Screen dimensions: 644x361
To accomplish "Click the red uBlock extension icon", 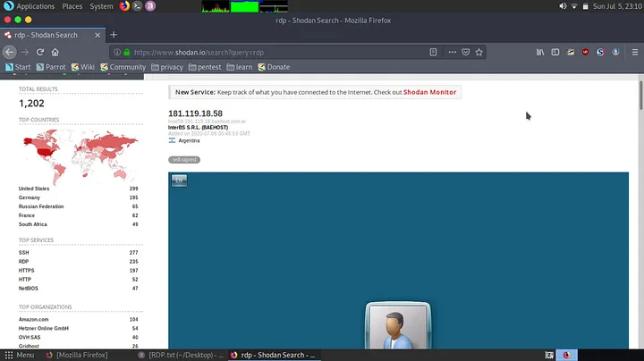I will click(585, 52).
